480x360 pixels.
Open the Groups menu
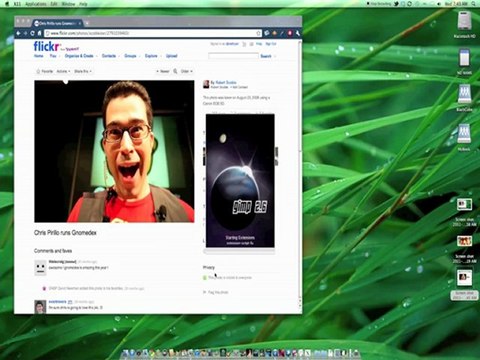130,56
